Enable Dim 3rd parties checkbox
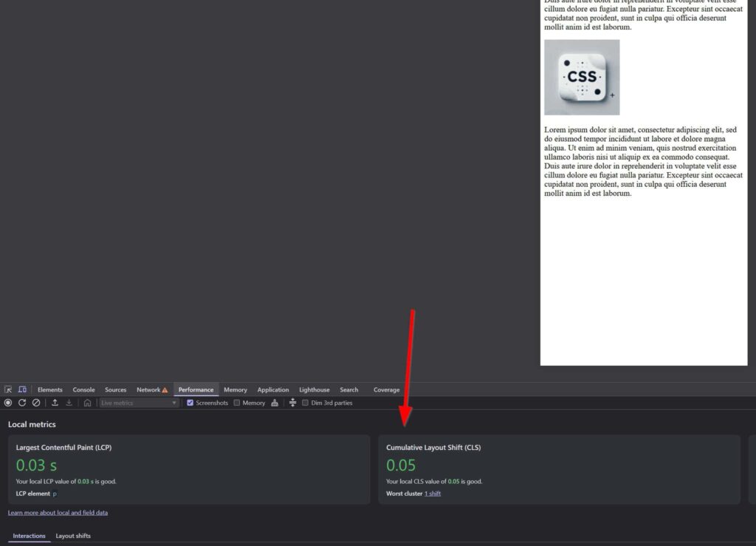The height and width of the screenshot is (546, 756). click(x=305, y=403)
